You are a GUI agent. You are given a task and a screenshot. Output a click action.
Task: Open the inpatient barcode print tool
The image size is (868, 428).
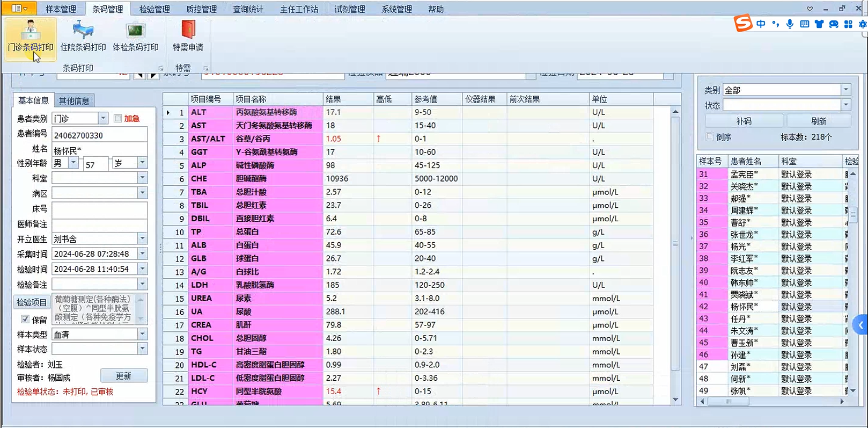83,37
